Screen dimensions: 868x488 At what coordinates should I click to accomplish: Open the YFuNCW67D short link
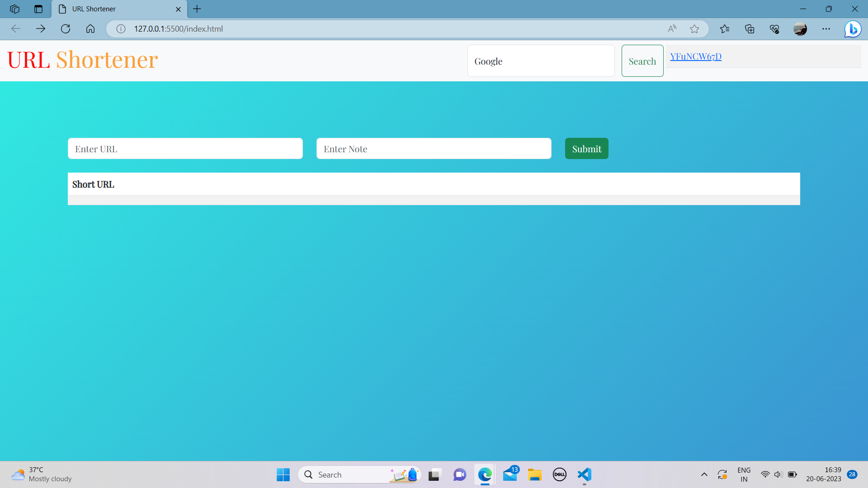695,56
